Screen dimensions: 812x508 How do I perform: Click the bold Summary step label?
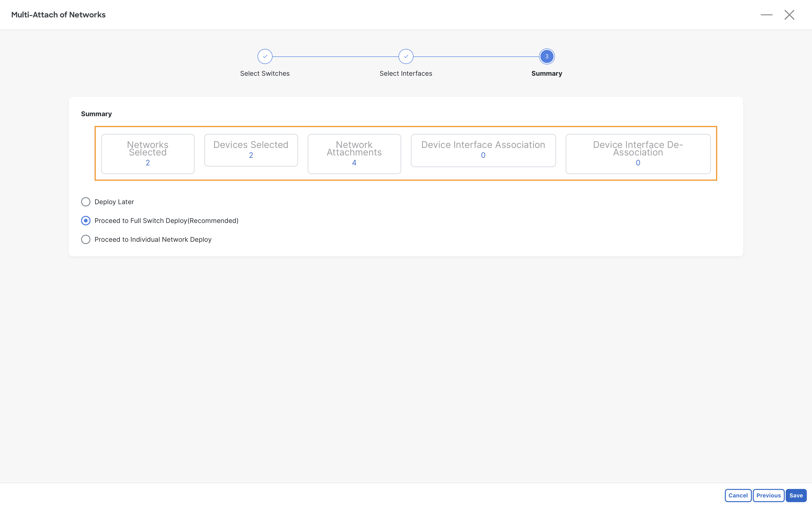[x=547, y=73]
